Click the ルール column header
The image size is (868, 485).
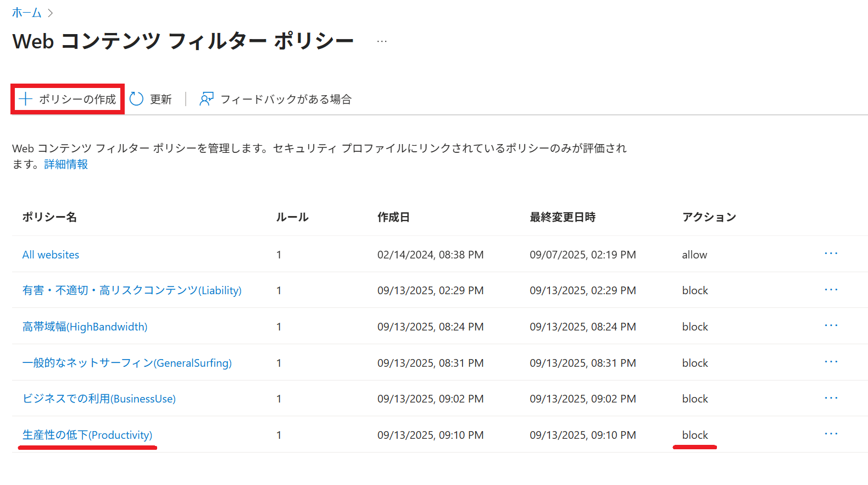point(292,217)
